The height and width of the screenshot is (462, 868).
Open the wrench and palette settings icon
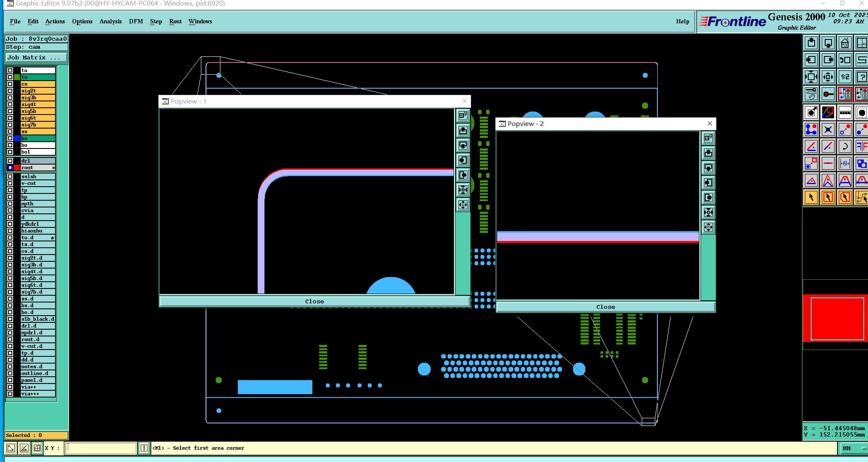tap(811, 94)
